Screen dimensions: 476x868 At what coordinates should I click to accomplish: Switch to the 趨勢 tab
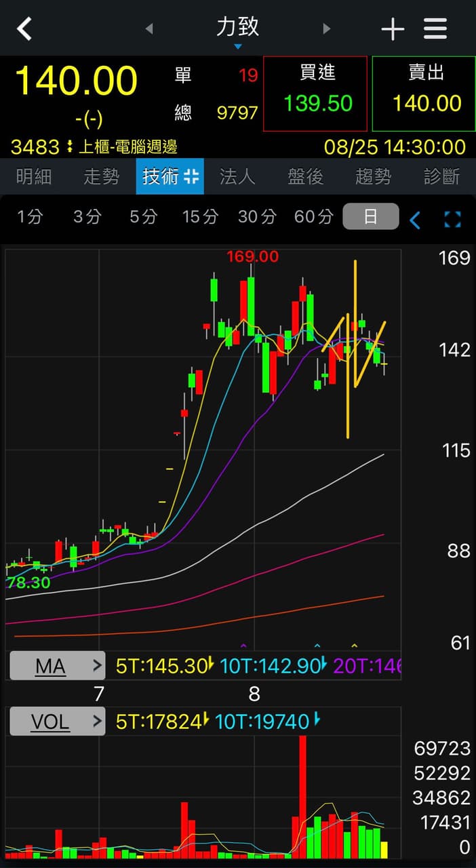[373, 177]
